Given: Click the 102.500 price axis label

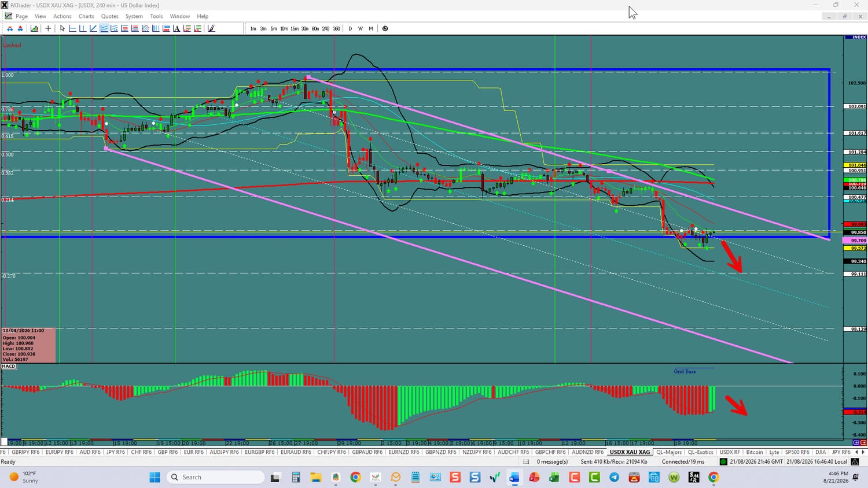Looking at the screenshot, I should click(x=856, y=83).
